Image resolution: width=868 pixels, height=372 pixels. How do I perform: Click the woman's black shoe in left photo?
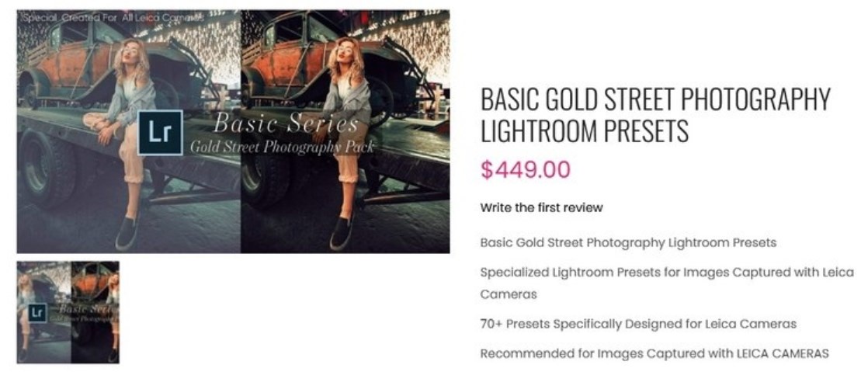(x=127, y=233)
